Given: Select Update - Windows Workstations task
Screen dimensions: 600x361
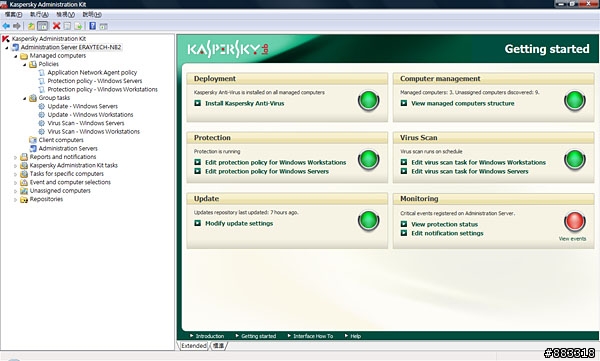Looking at the screenshot, I should tap(90, 115).
